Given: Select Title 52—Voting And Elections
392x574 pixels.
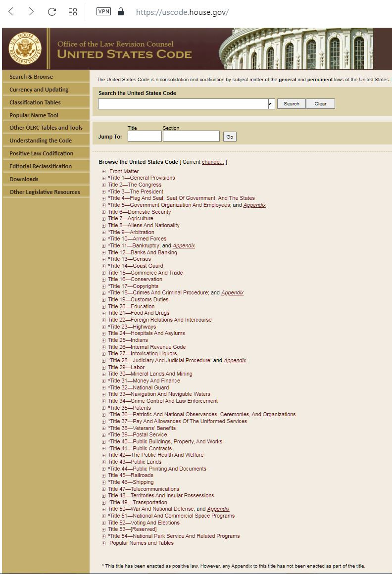Looking at the screenshot, I should click(144, 523).
